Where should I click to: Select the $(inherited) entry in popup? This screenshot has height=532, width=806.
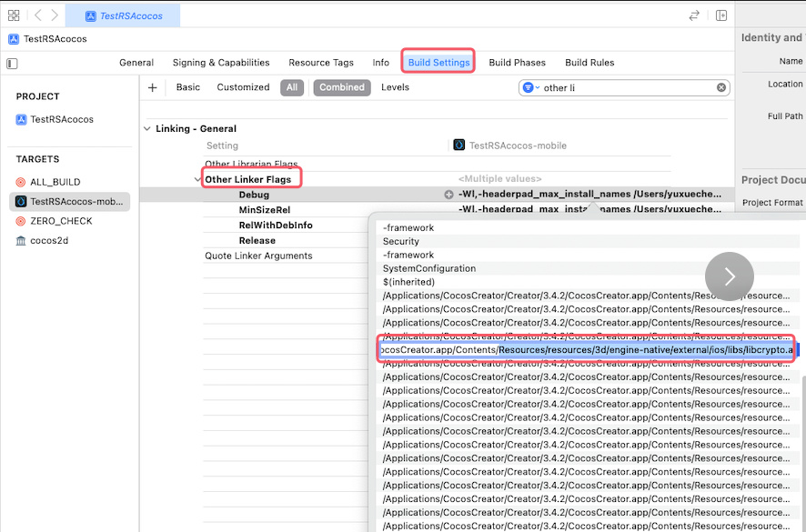408,282
